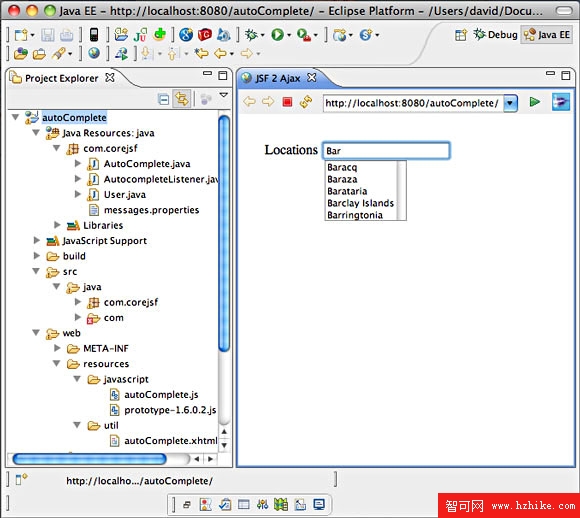Click the green plus toolbar icon
Screen dimensions: 580x518
tap(160, 34)
